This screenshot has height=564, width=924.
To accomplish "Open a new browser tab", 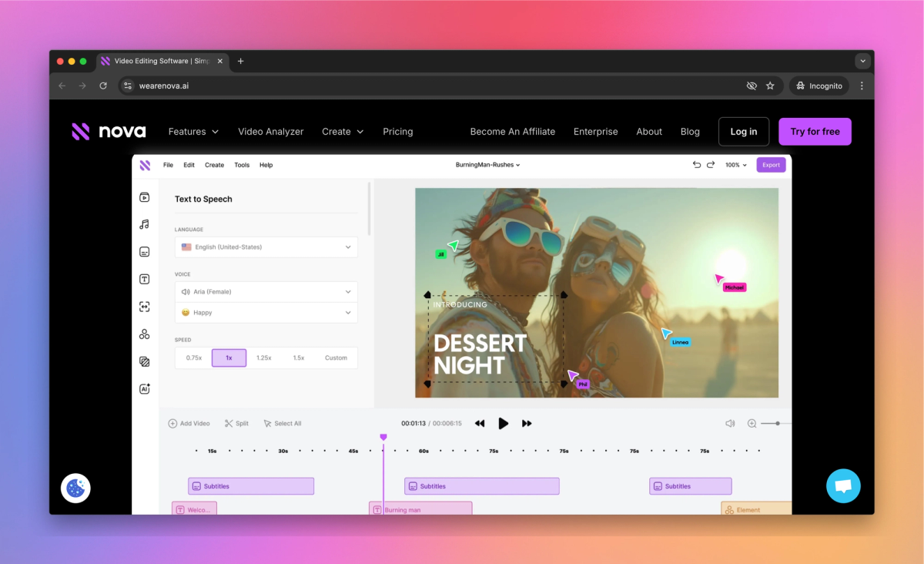I will (240, 61).
